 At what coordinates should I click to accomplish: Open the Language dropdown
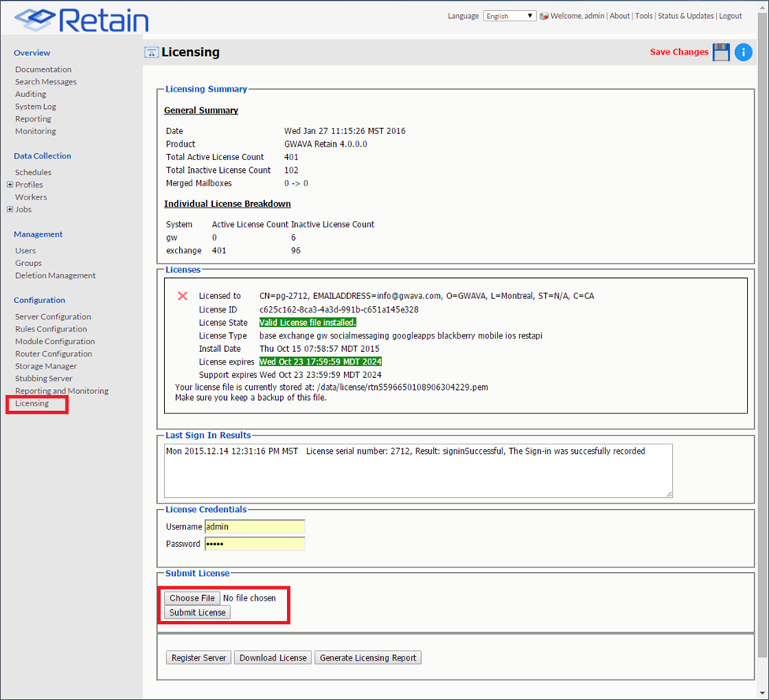[509, 15]
